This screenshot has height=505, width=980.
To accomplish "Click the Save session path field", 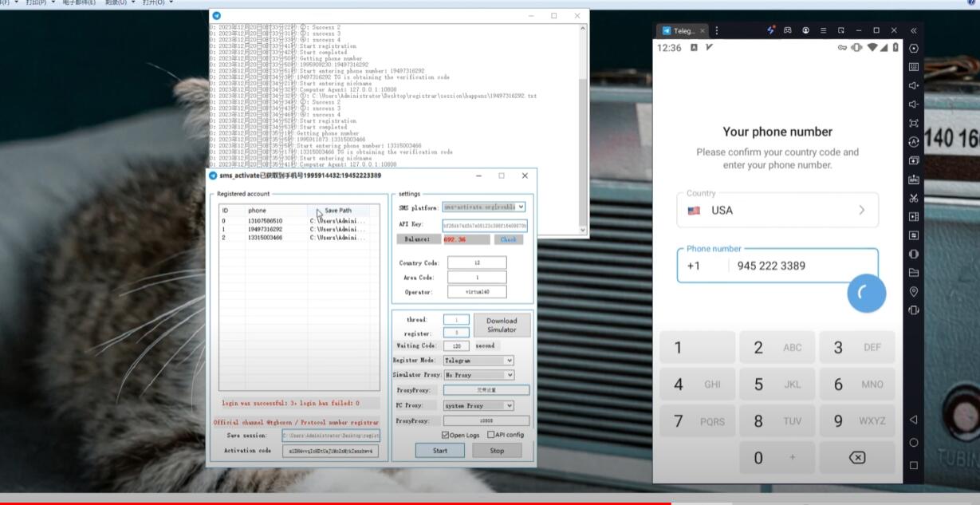I will point(331,436).
